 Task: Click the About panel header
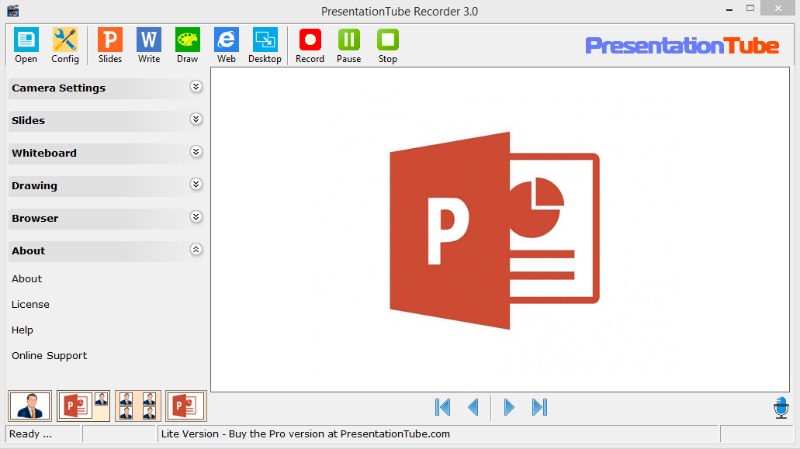click(106, 251)
